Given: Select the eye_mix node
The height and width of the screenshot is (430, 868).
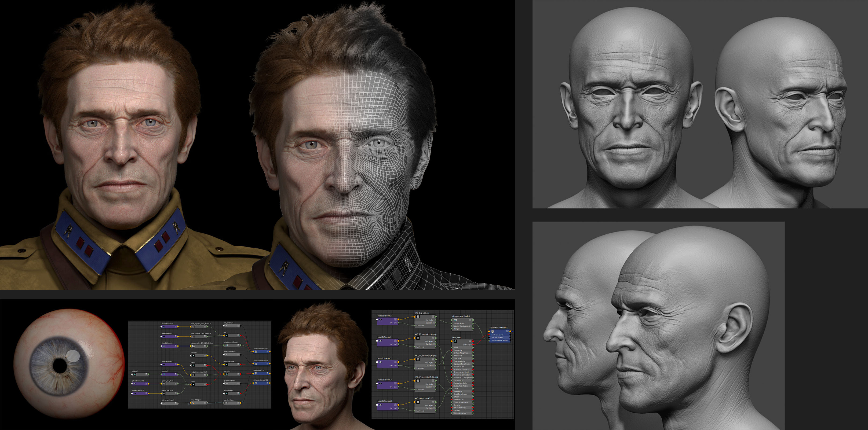Looking at the screenshot, I should [x=232, y=374].
